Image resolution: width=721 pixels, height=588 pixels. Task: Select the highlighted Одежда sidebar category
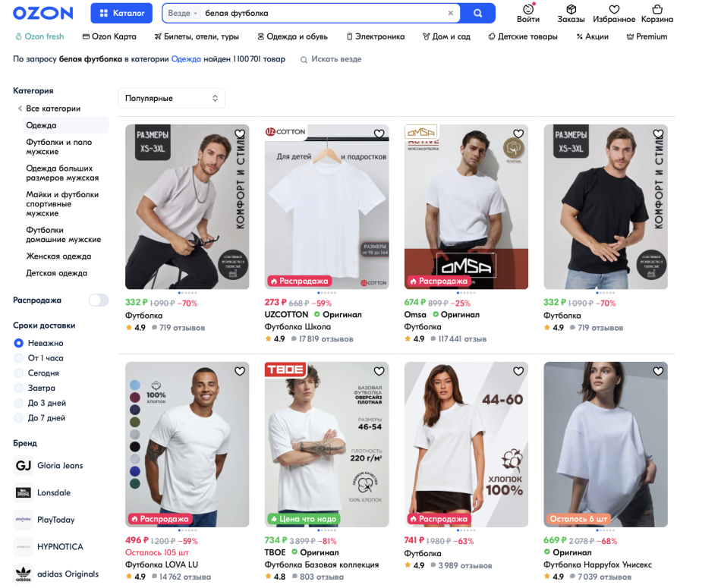click(65, 125)
